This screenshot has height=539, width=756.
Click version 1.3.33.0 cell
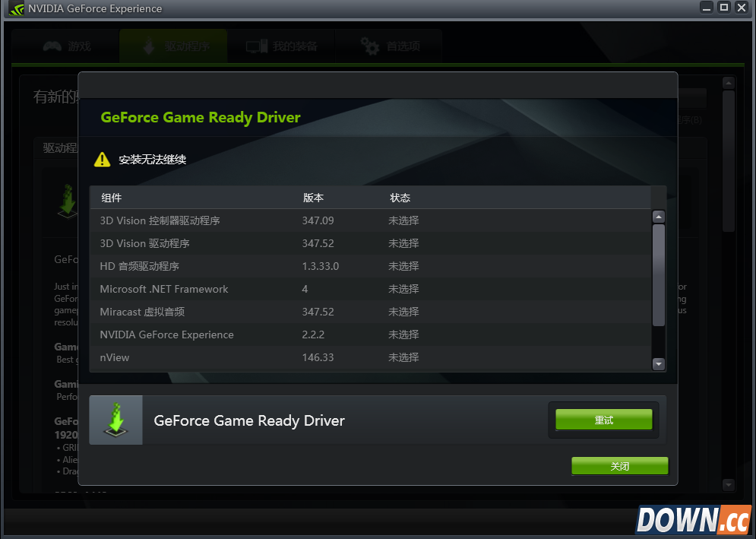coord(320,266)
